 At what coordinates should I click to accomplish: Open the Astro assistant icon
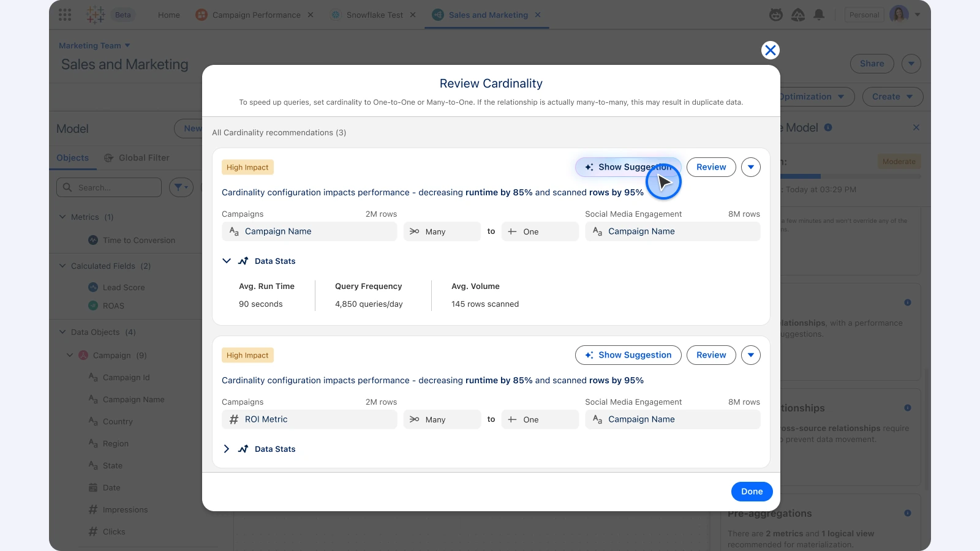pos(776,15)
